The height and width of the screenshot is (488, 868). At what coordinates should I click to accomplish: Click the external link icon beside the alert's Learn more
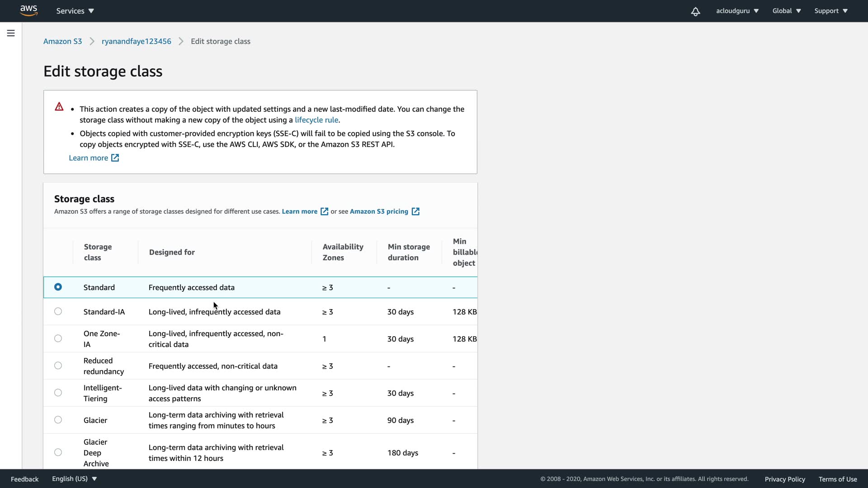point(115,158)
